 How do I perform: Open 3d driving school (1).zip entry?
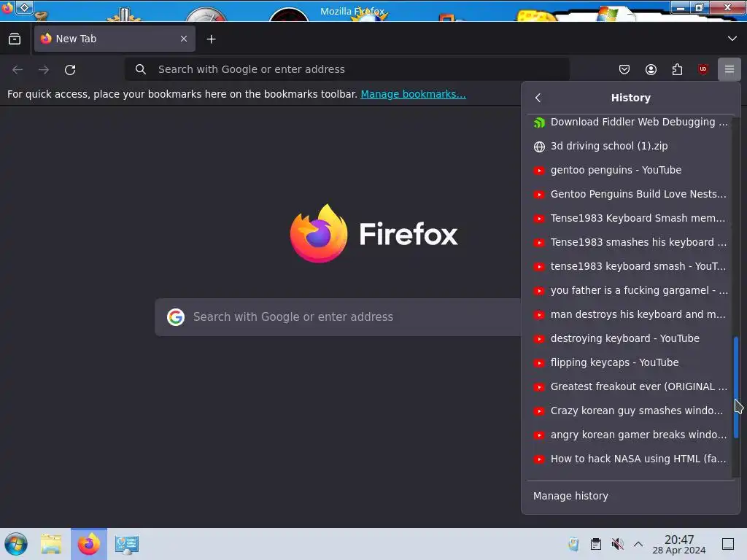(630, 146)
